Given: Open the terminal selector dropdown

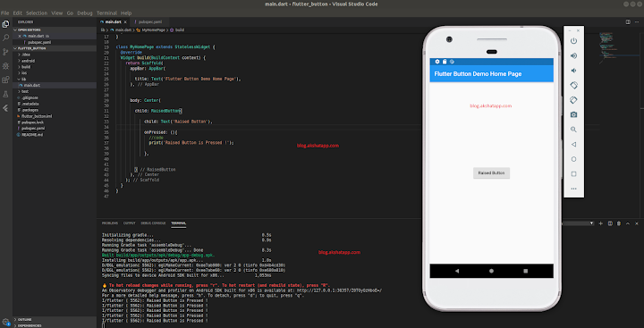Looking at the screenshot, I should 578,223.
